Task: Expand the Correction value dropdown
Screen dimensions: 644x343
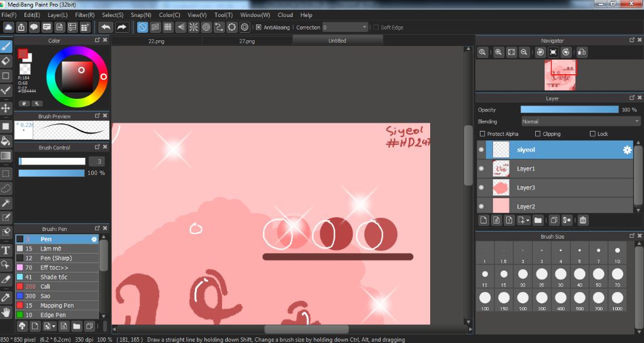Action: [365, 27]
